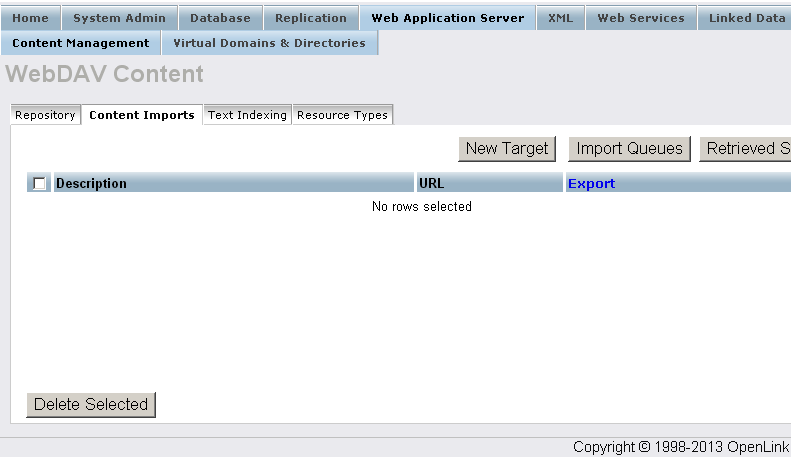Switch to the Repository tab
This screenshot has width=791, height=457.
pyautogui.click(x=45, y=115)
